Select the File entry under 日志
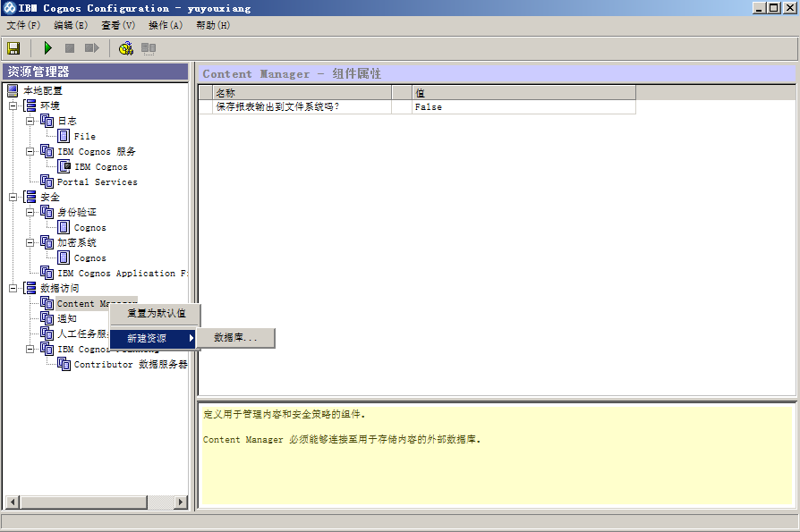The image size is (800, 532). pos(85,137)
